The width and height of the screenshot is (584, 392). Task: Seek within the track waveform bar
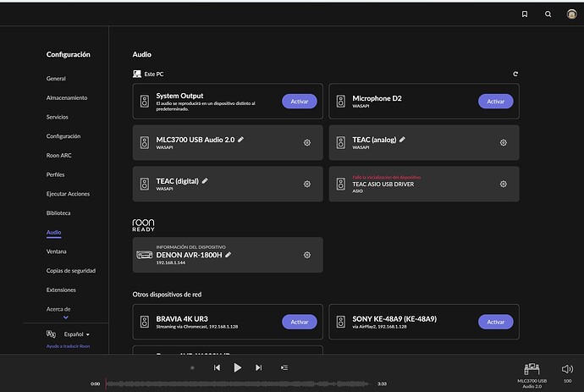[x=239, y=384]
